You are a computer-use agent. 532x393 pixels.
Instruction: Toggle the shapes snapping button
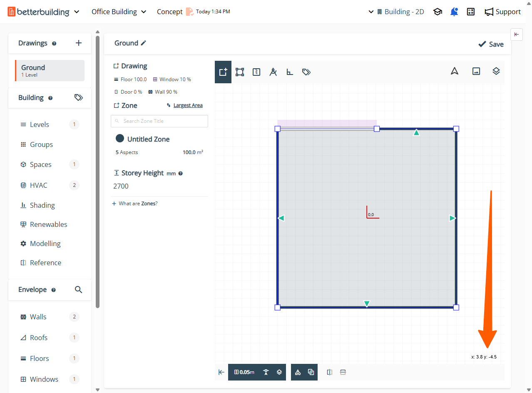pyautogui.click(x=298, y=372)
